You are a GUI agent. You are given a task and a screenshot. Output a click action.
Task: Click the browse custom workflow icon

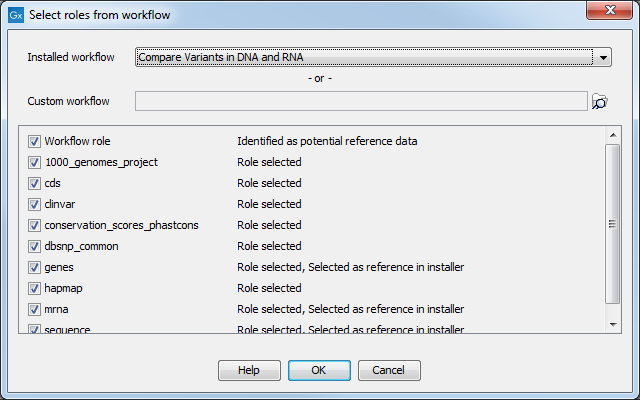600,101
